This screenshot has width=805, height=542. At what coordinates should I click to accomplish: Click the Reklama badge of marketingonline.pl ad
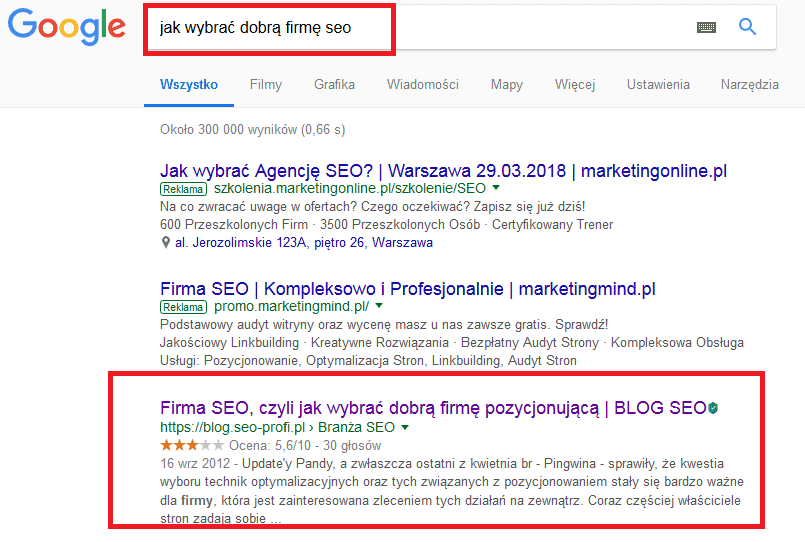tap(183, 189)
